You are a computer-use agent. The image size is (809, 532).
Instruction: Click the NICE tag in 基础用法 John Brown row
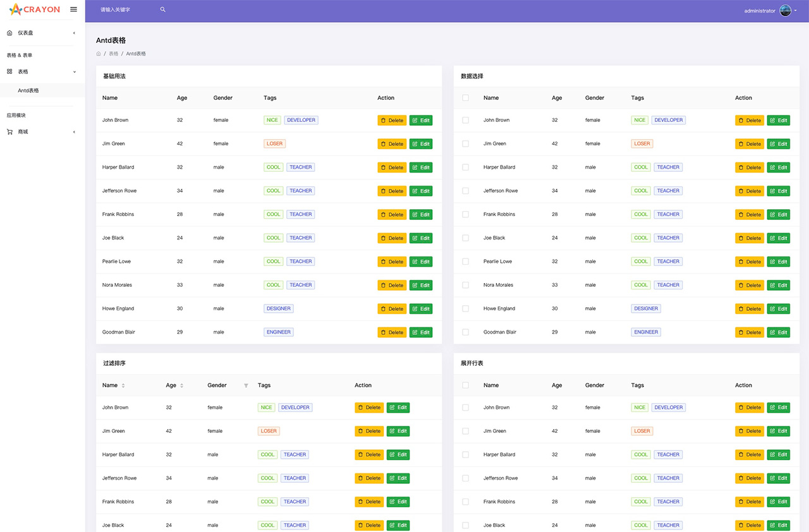click(272, 120)
